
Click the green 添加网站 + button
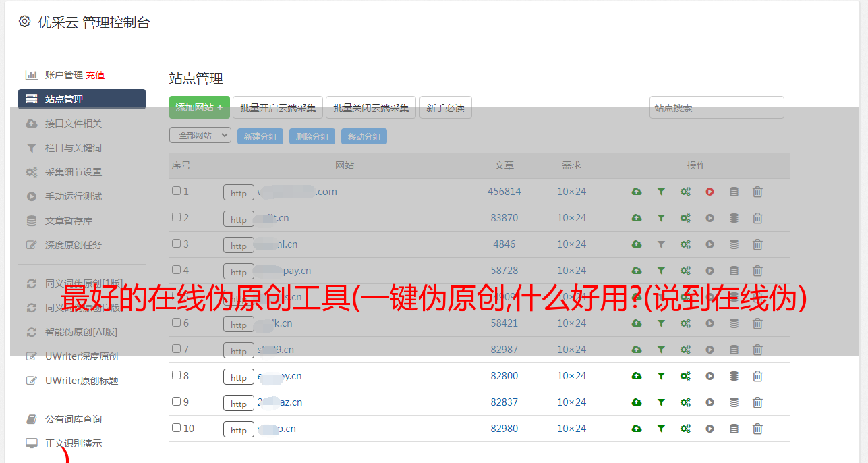(x=200, y=107)
